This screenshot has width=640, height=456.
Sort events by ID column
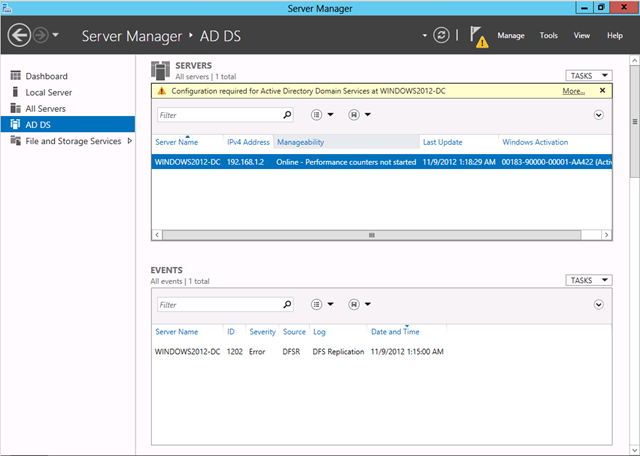pyautogui.click(x=231, y=331)
